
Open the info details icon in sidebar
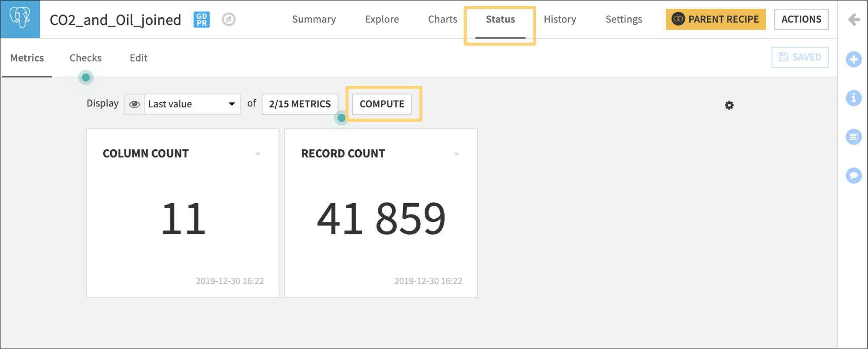(x=854, y=98)
